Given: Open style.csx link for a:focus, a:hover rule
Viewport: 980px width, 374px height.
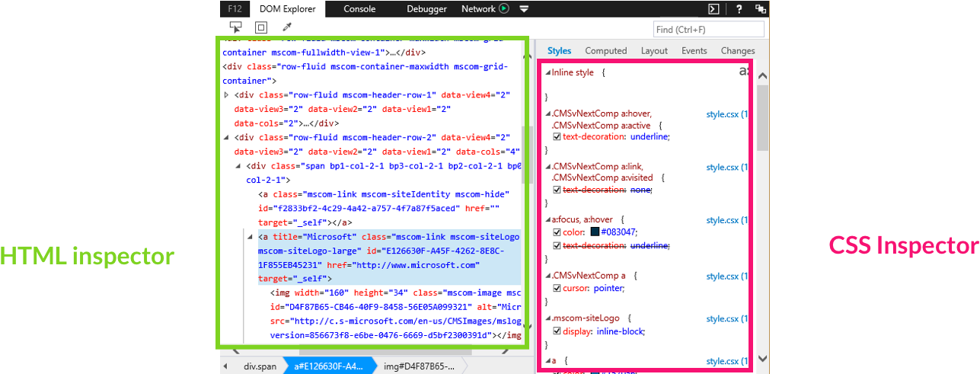Looking at the screenshot, I should (727, 220).
